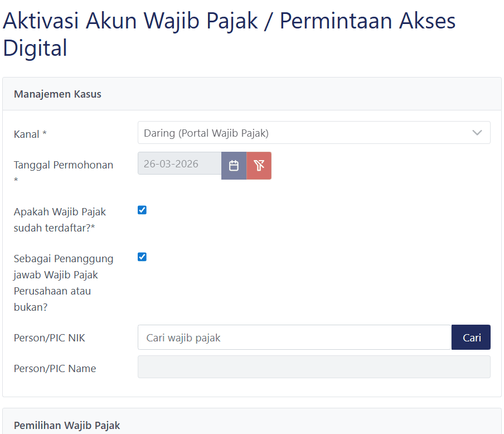Expand the Pemilihan Wajib Pajak section header
Image resolution: width=504 pixels, height=434 pixels.
67,425
